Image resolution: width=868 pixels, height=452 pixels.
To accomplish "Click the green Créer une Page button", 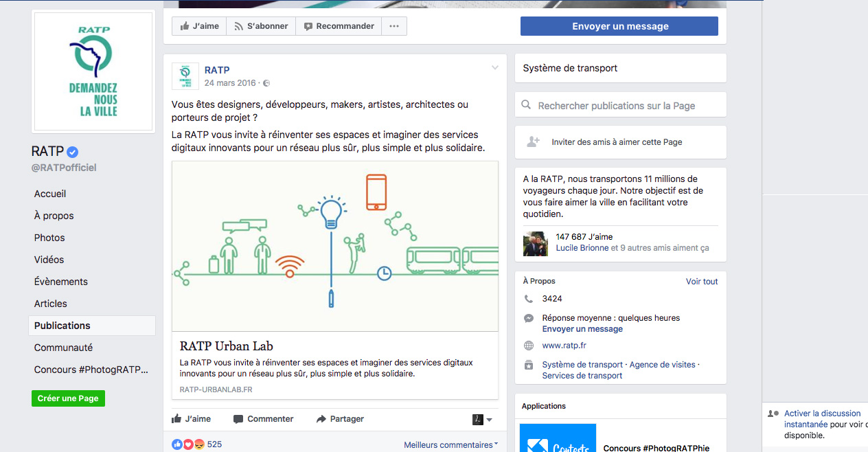I will click(x=68, y=398).
